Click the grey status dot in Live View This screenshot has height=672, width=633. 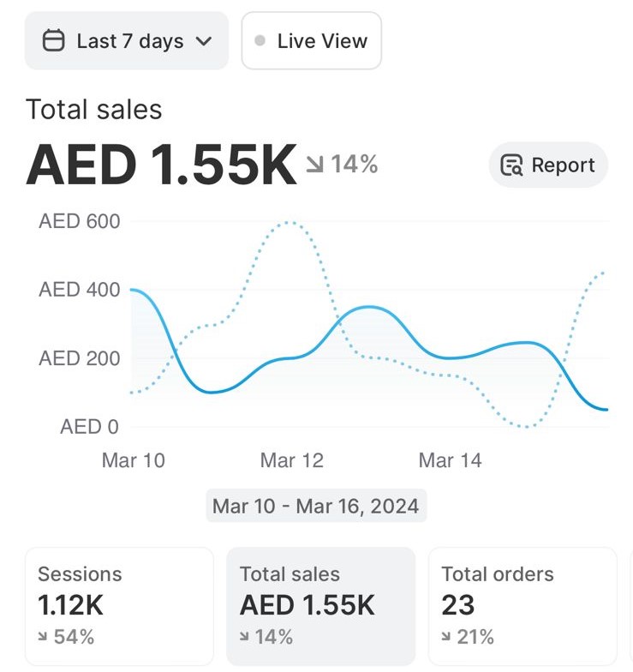[x=260, y=40]
